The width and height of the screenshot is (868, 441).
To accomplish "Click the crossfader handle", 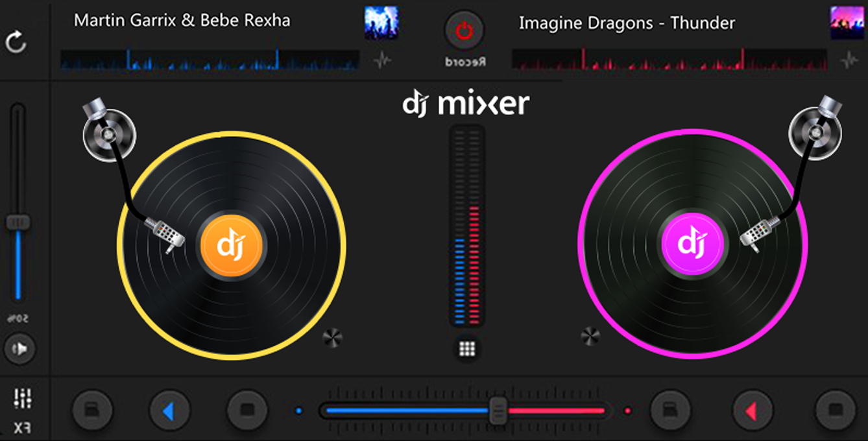I will (498, 410).
